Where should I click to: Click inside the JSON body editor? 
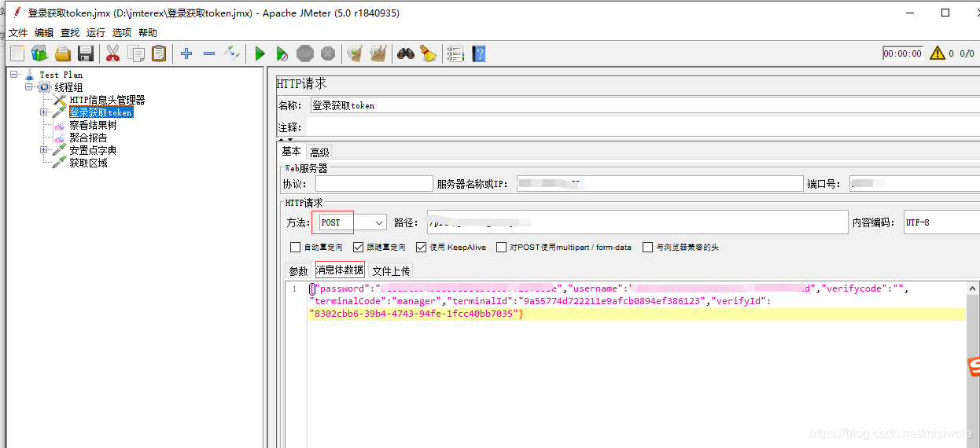(x=636, y=365)
